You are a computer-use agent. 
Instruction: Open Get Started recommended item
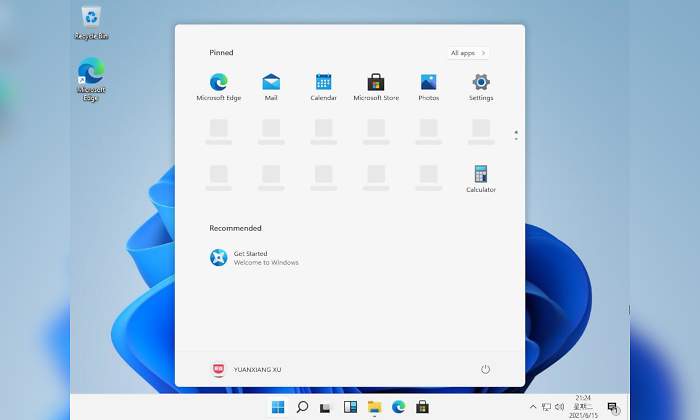(254, 258)
